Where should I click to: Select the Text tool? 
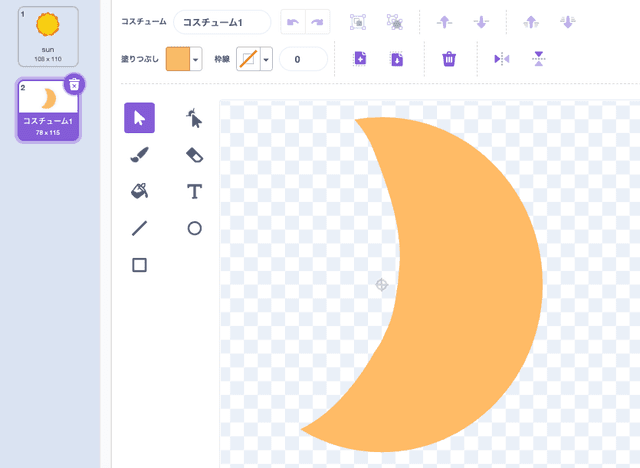[194, 191]
